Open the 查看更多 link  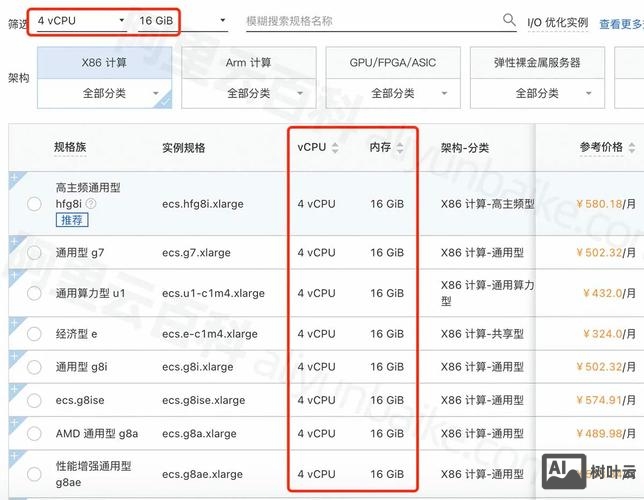coord(621,24)
